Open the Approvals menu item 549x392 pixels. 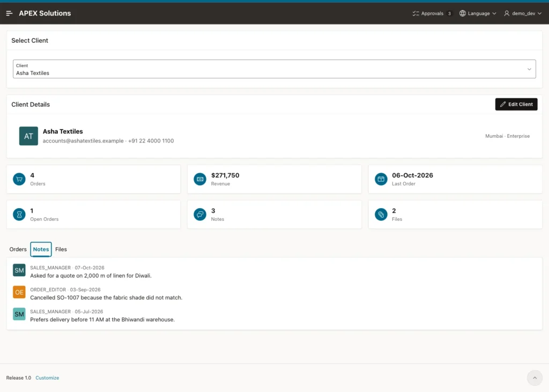[432, 13]
